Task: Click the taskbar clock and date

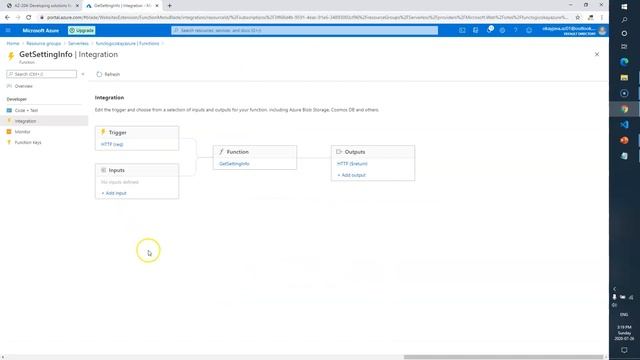Action: (624, 333)
